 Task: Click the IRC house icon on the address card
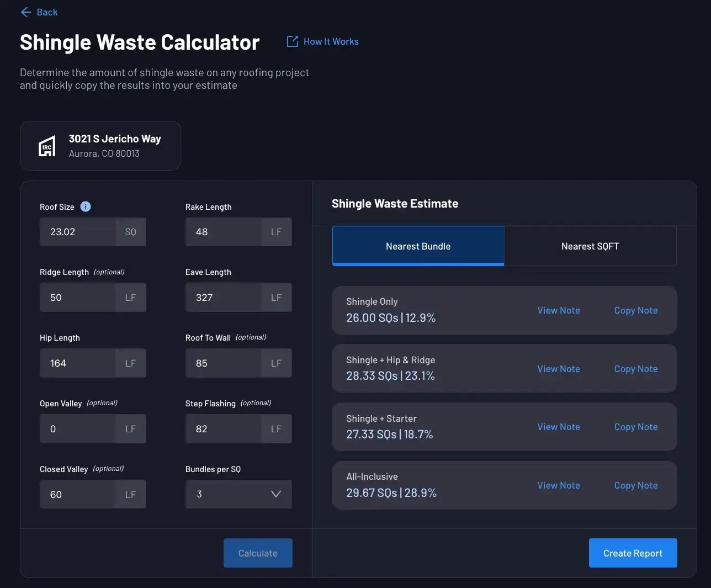click(47, 146)
